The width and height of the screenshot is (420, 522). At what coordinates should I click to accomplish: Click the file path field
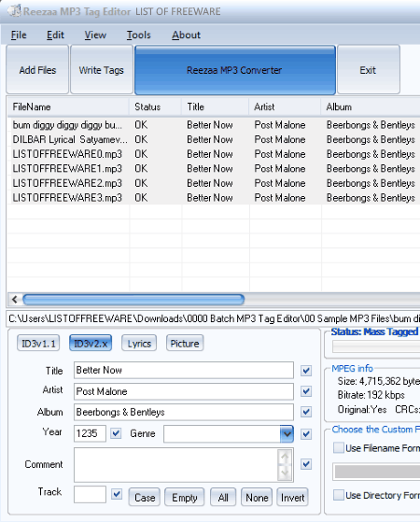click(x=213, y=318)
